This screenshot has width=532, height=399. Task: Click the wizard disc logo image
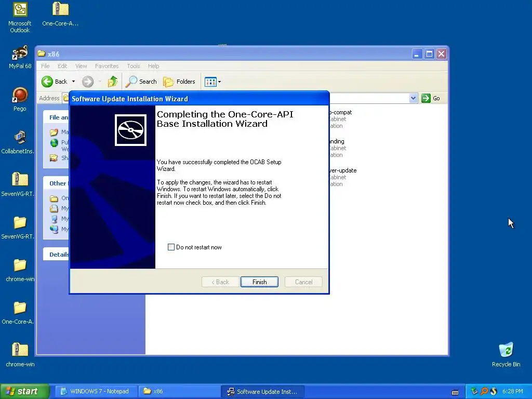click(130, 130)
